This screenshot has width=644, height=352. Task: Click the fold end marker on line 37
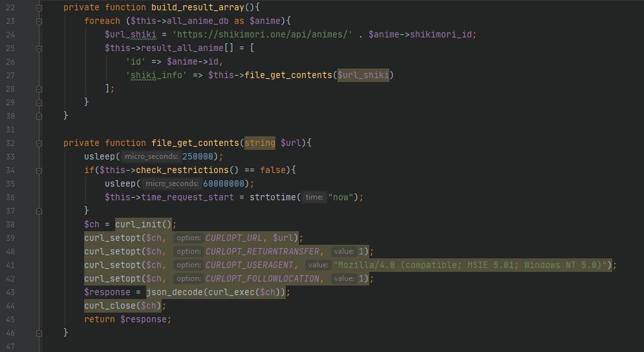[39, 211]
